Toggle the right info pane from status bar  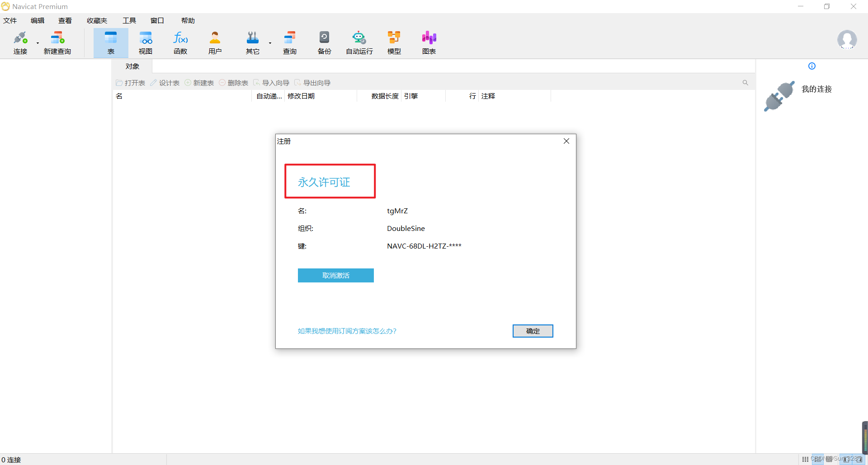pyautogui.click(x=859, y=459)
